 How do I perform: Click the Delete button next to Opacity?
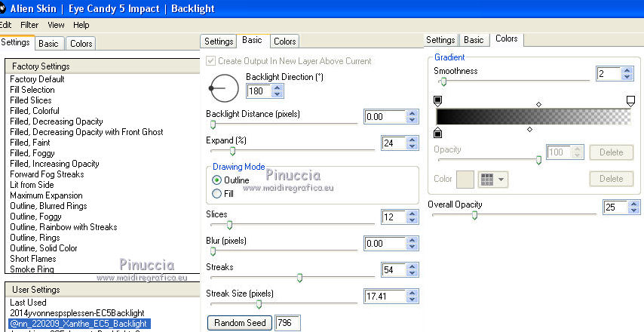pos(611,152)
